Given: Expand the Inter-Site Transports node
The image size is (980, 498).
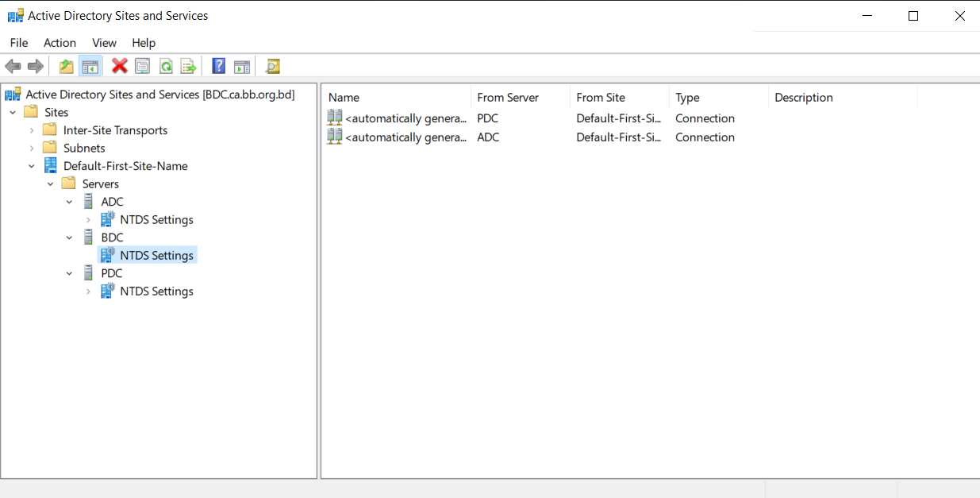Looking at the screenshot, I should [x=32, y=130].
